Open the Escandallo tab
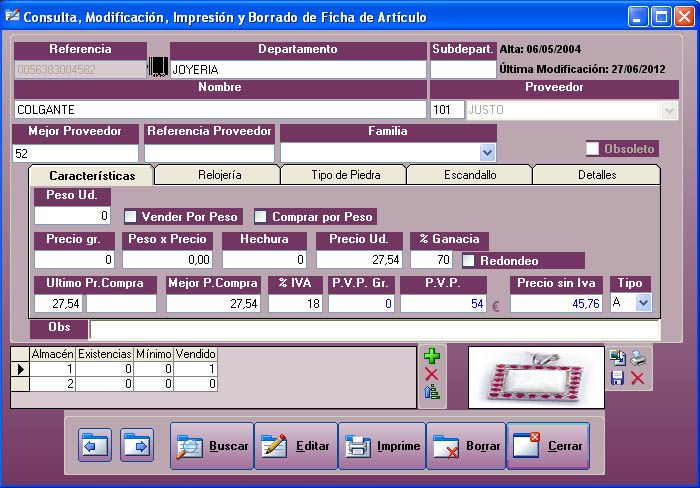 469,175
